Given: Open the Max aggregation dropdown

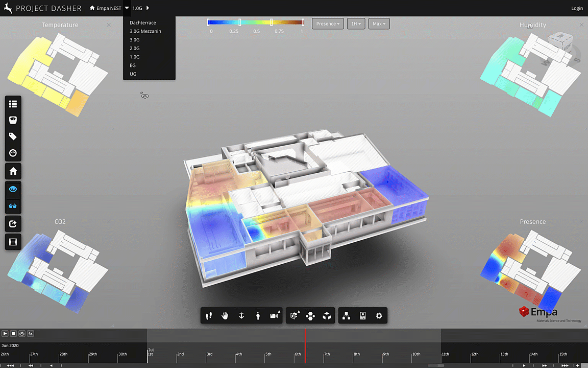Looking at the screenshot, I should click(x=379, y=24).
